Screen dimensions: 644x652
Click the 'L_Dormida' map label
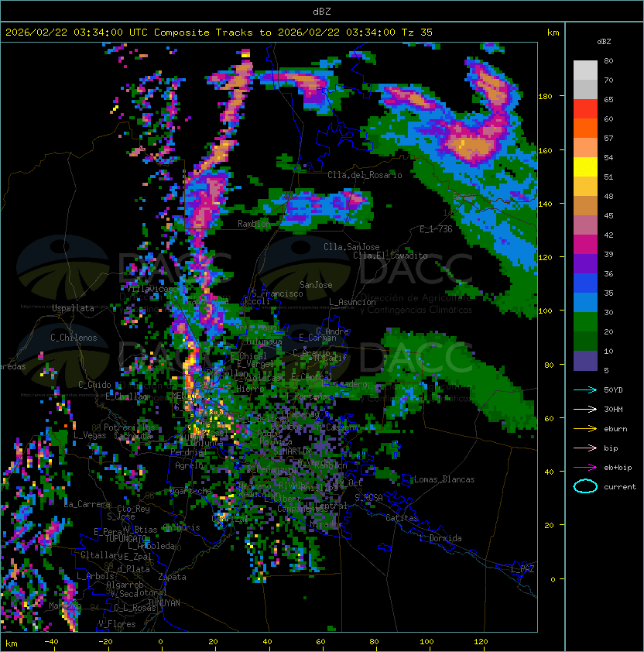click(x=440, y=538)
